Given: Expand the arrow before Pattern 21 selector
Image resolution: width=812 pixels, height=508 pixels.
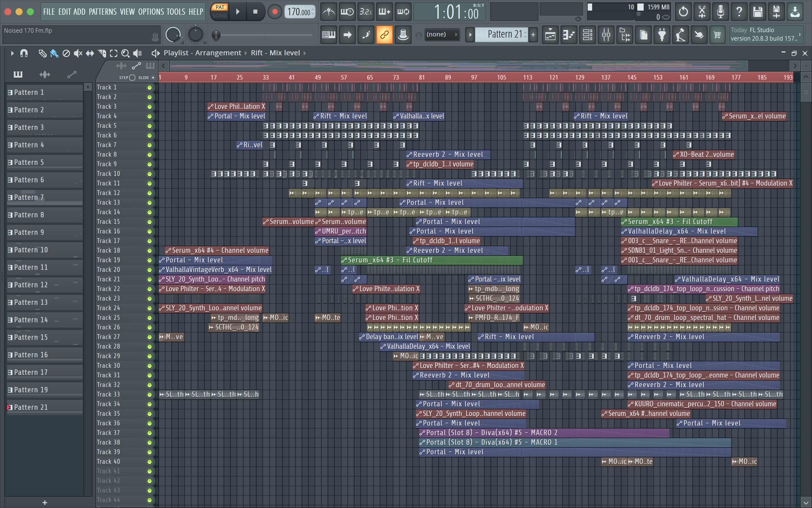Looking at the screenshot, I should 470,35.
